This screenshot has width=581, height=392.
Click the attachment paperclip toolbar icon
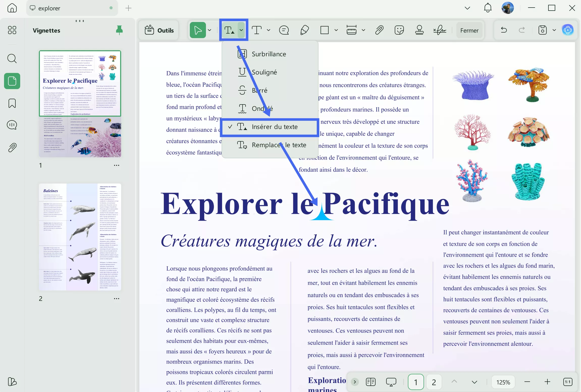(379, 30)
